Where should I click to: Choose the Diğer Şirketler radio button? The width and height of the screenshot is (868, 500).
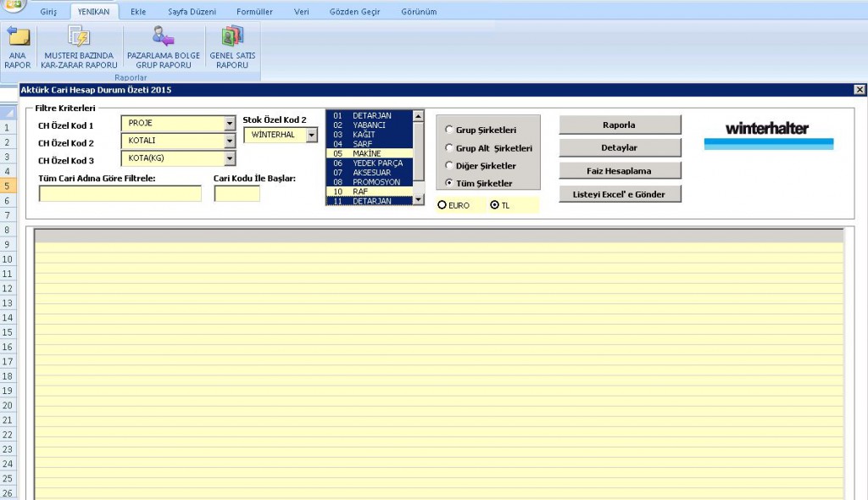tap(449, 165)
